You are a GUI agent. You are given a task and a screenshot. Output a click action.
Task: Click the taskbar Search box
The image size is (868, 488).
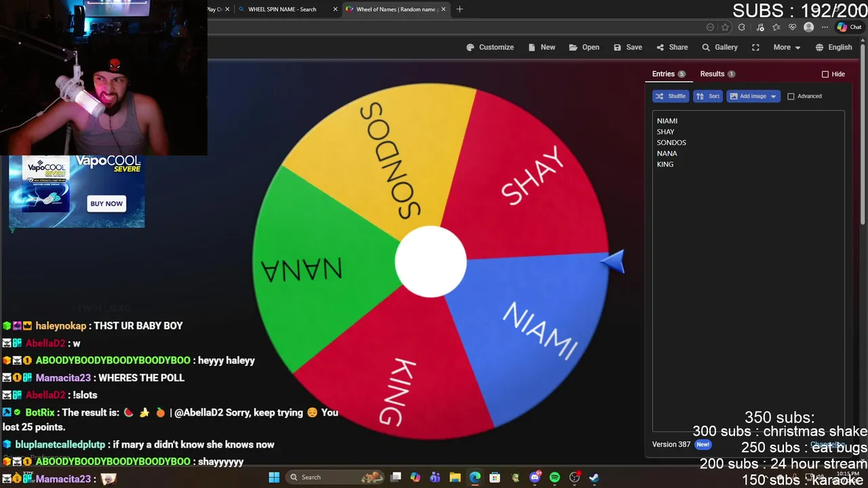336,477
